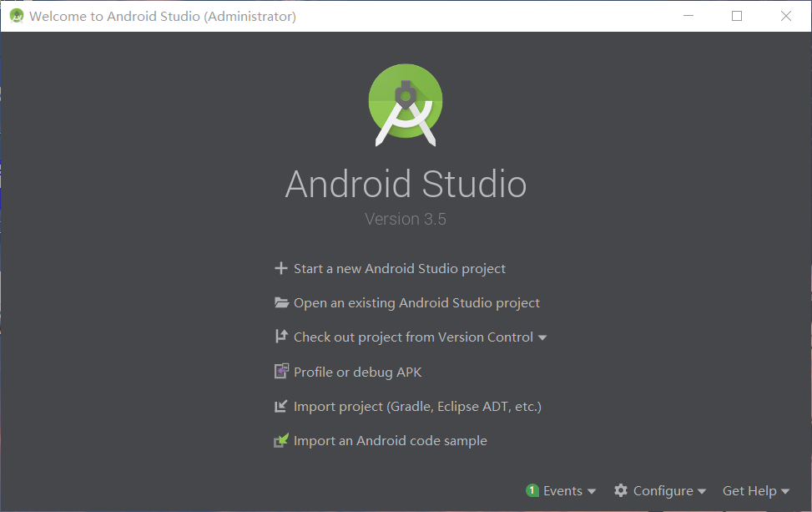Viewport: 812px width, 512px height.
Task: Expand the Configure dropdown arrow
Action: (x=702, y=491)
